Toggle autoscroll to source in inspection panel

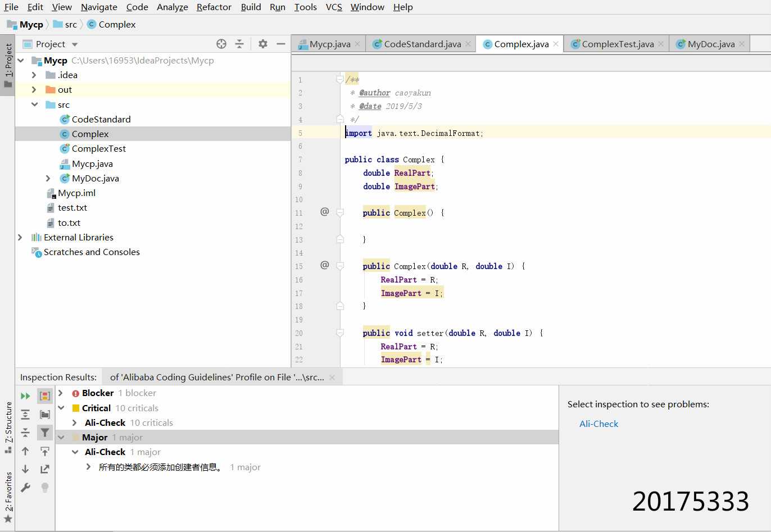click(x=45, y=451)
